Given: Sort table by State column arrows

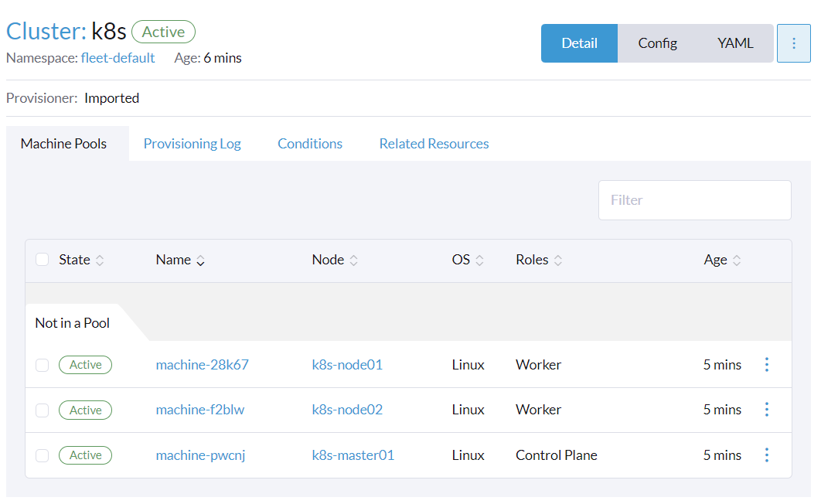Looking at the screenshot, I should point(100,261).
